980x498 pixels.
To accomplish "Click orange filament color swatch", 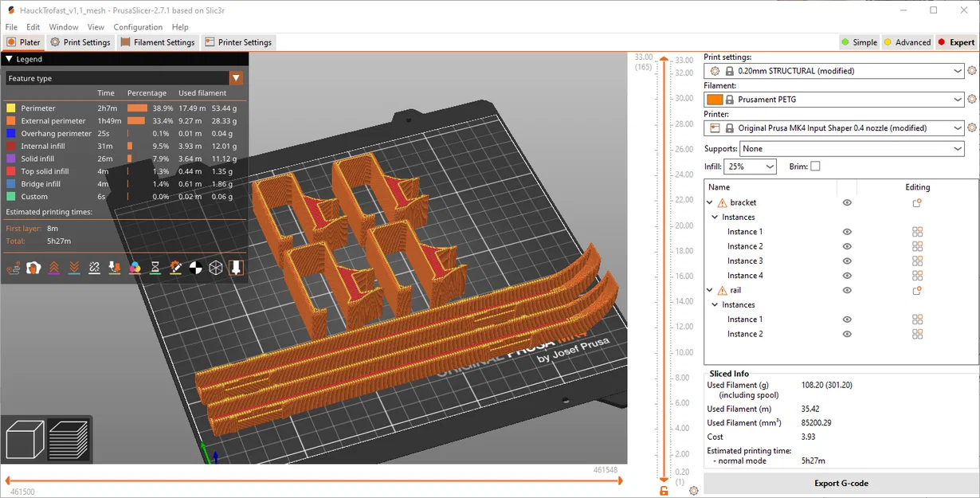I will coord(715,100).
